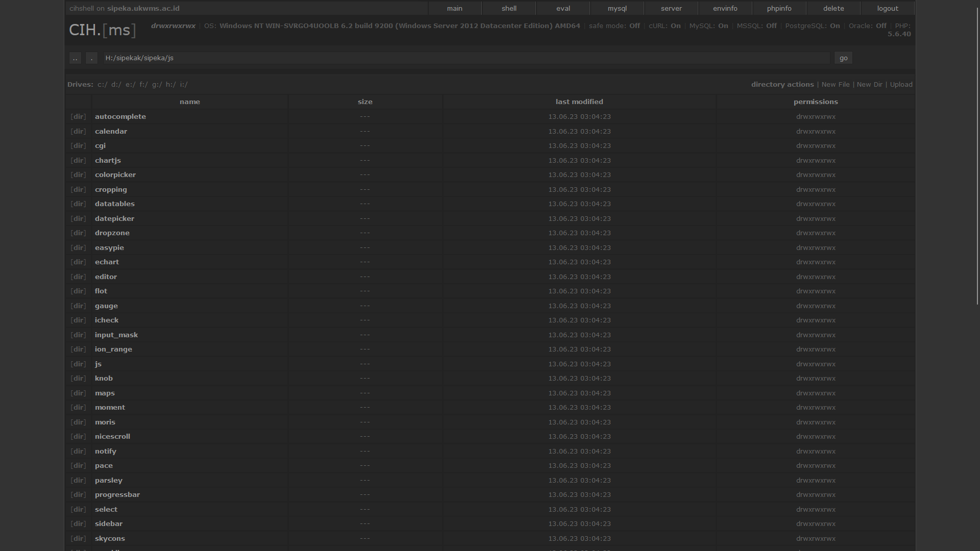Click the delete tab

(834, 8)
